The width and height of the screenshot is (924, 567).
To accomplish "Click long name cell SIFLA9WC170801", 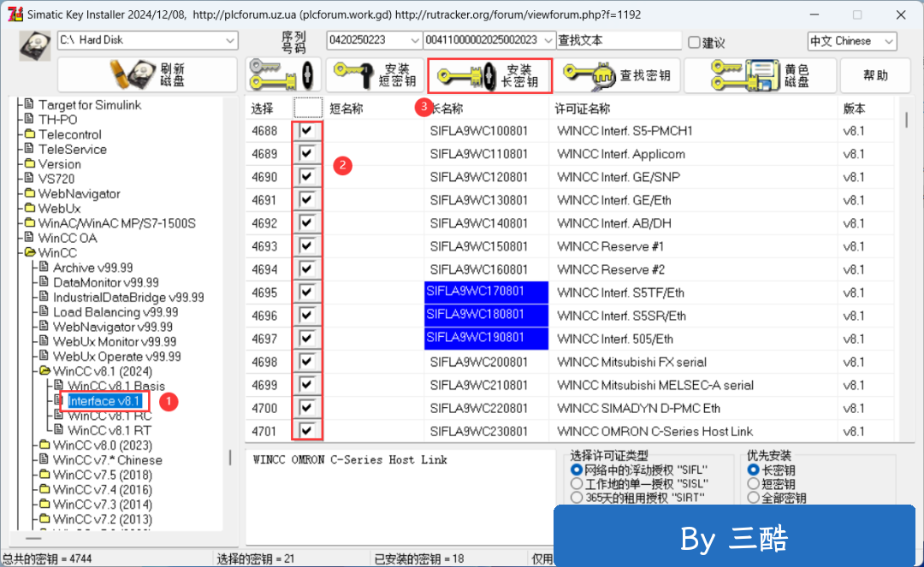I will (x=486, y=292).
